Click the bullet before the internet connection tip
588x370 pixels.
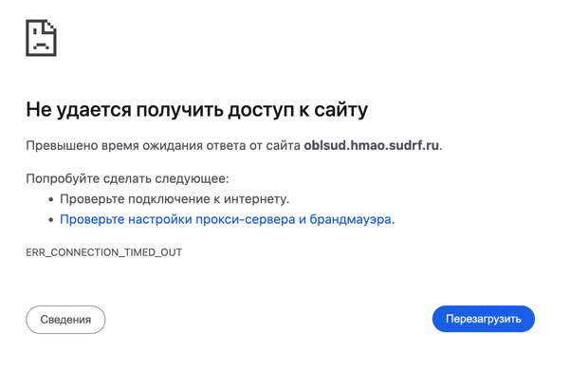pyautogui.click(x=51, y=199)
